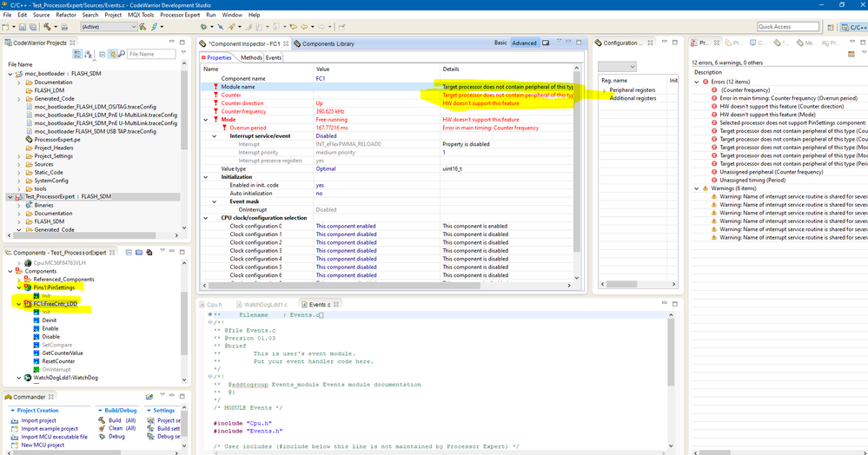Click the search magnifier icon in Projects panel

(122, 54)
